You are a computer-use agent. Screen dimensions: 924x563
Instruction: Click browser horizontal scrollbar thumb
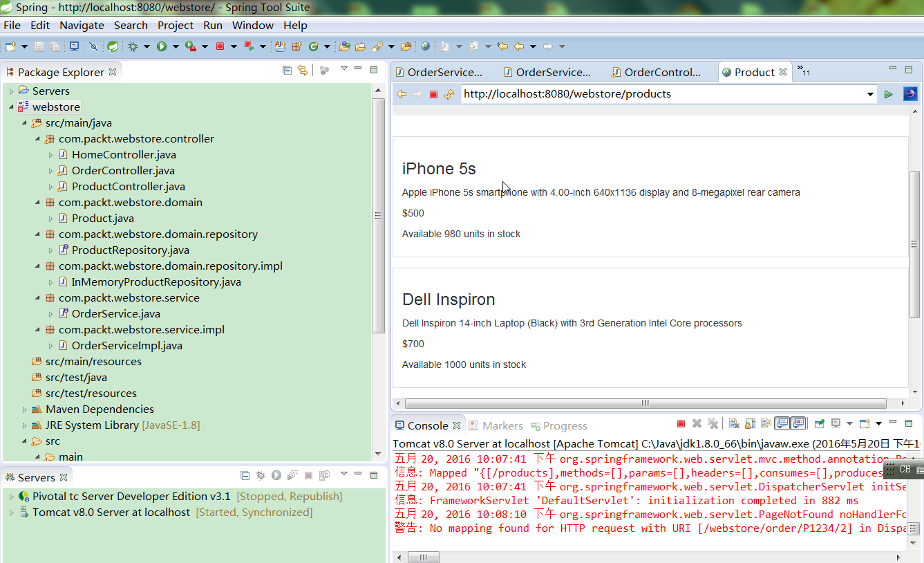[645, 403]
